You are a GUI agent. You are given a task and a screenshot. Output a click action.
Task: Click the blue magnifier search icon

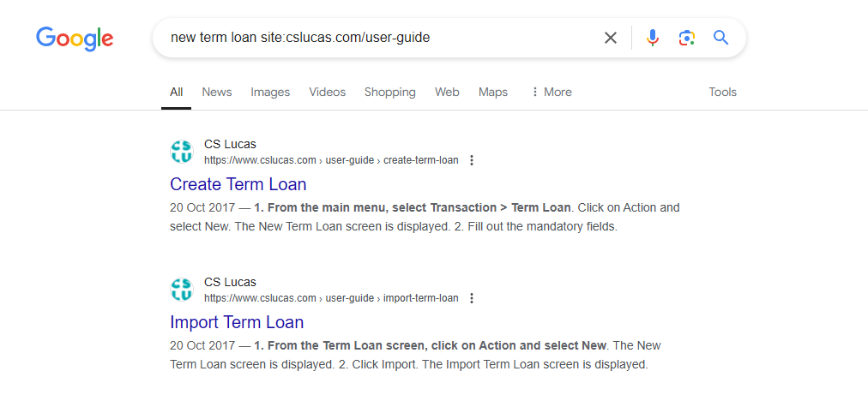tap(720, 38)
